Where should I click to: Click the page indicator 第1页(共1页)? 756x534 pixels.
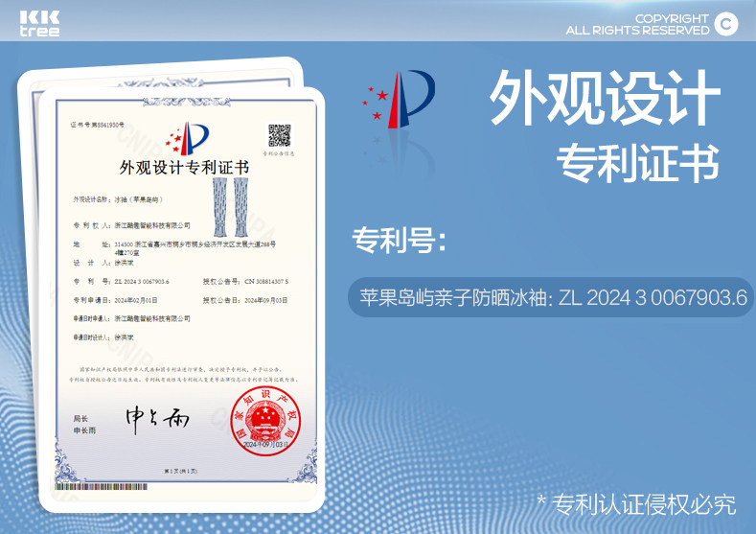(x=180, y=471)
